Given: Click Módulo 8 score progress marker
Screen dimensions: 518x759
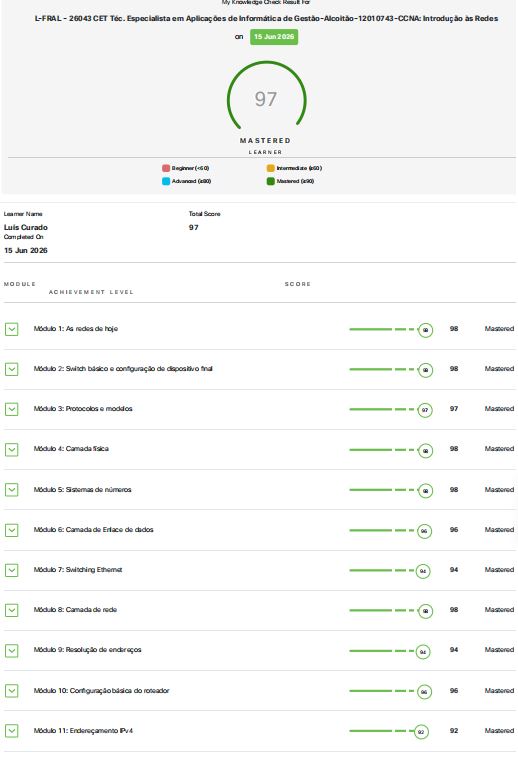Looking at the screenshot, I should click(426, 611).
